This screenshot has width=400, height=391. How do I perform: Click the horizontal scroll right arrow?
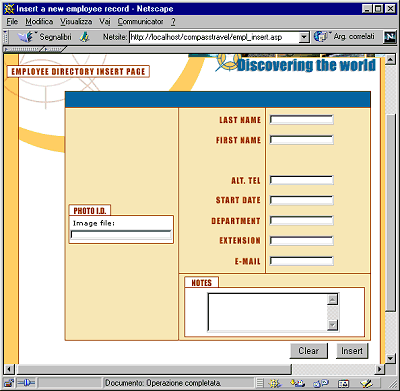(380, 369)
